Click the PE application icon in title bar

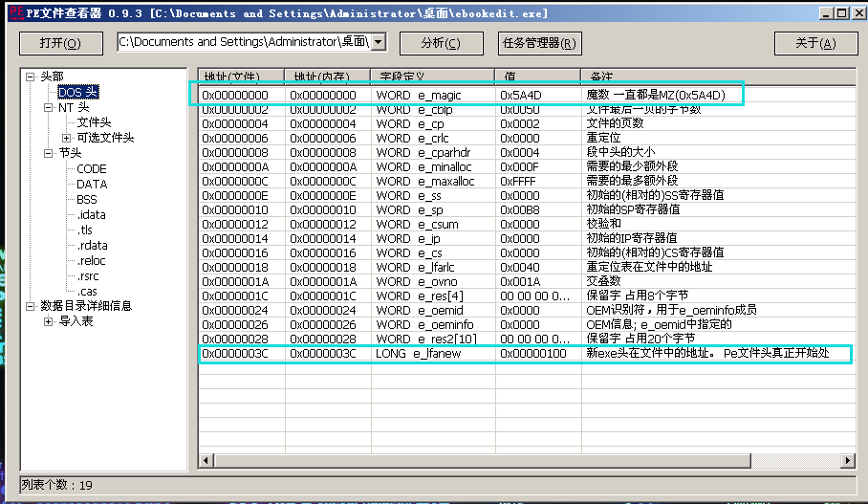[12, 12]
